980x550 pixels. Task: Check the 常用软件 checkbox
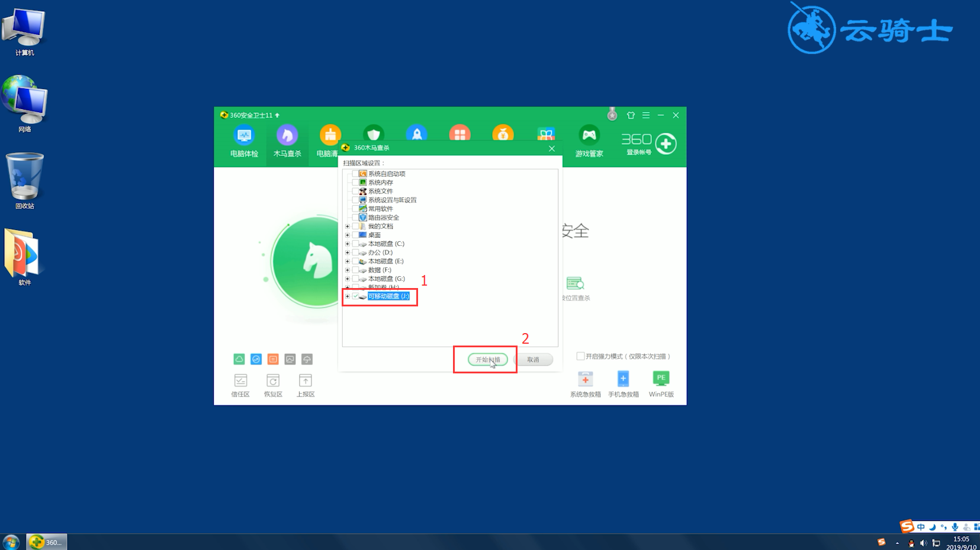pyautogui.click(x=355, y=209)
